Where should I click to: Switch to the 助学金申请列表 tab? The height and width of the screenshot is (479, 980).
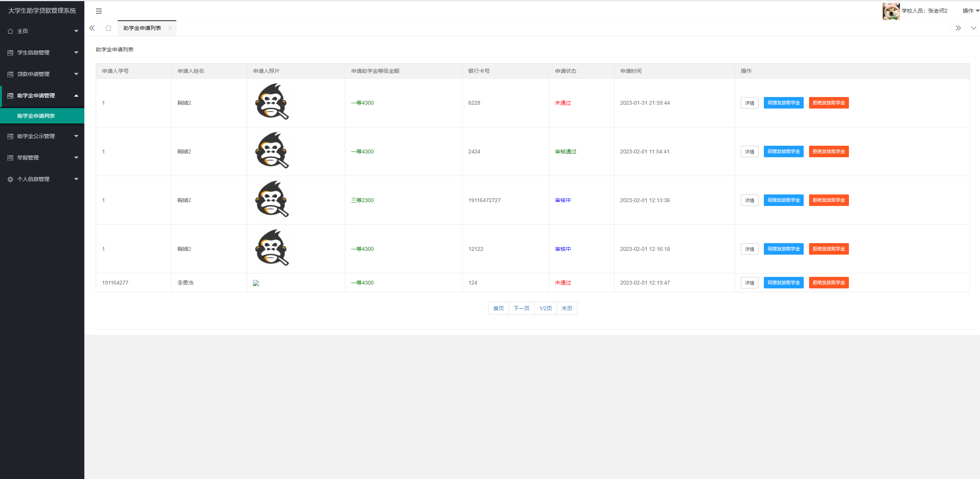[x=142, y=28]
